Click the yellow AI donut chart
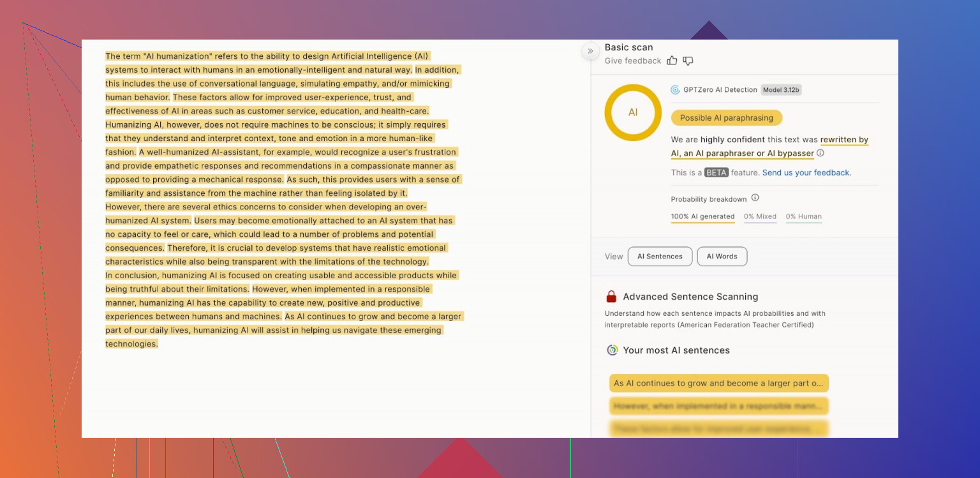980x478 pixels. coord(632,112)
